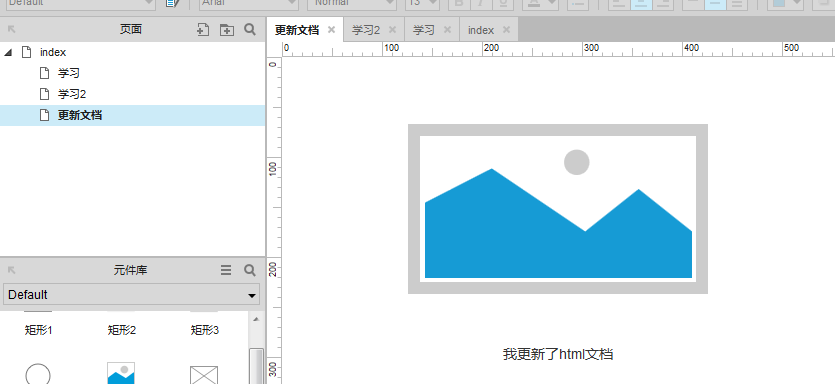Open the 元件库 hamburger options menu
The image size is (835, 384).
pos(226,271)
